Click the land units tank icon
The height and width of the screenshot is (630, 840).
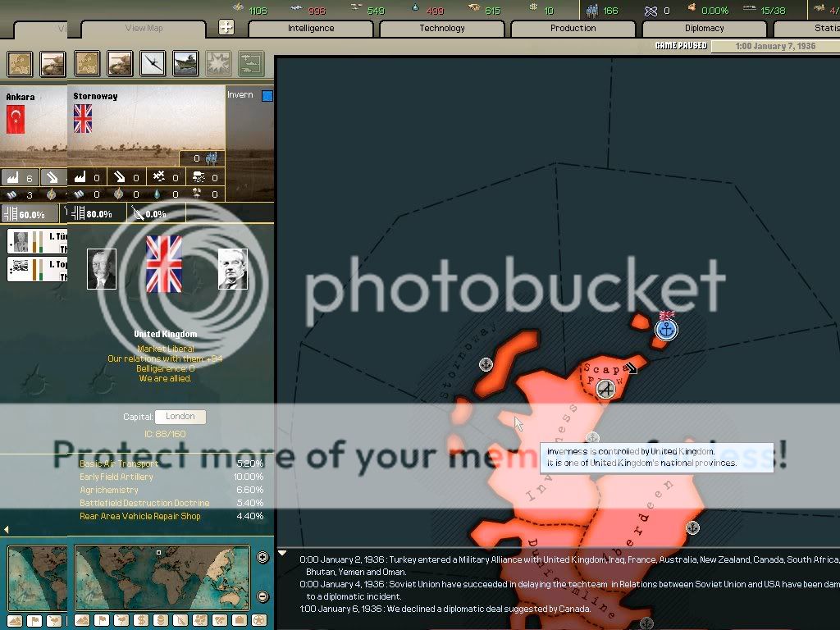(118, 63)
